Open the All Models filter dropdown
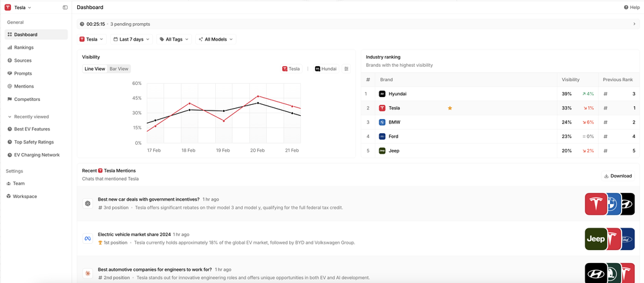 [216, 39]
